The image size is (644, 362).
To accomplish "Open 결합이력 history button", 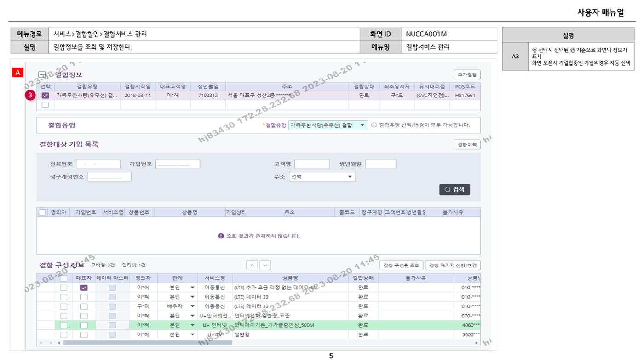I will coord(467,145).
